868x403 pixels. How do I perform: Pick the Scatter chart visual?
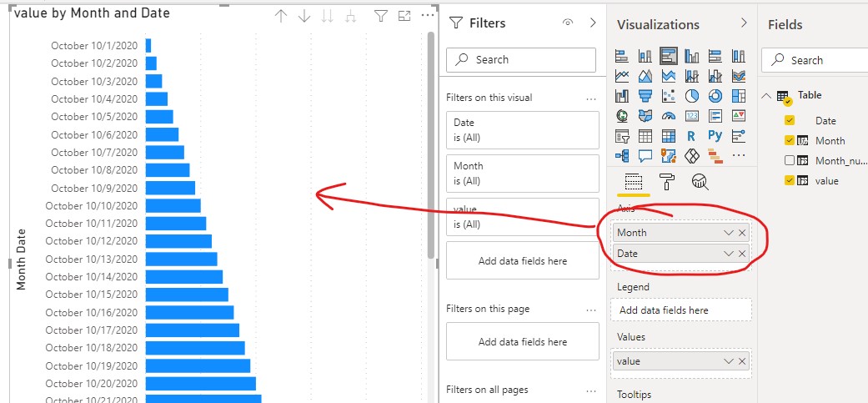pos(669,96)
